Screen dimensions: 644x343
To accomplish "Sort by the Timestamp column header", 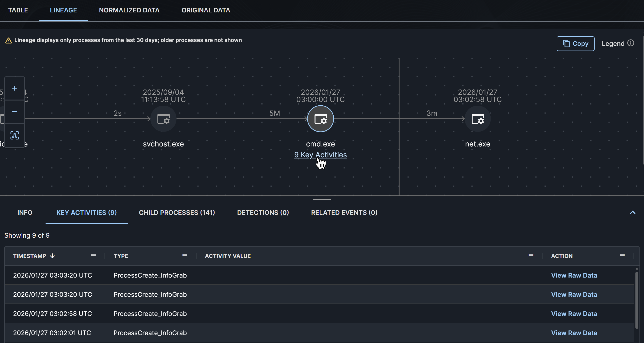I will pos(30,256).
